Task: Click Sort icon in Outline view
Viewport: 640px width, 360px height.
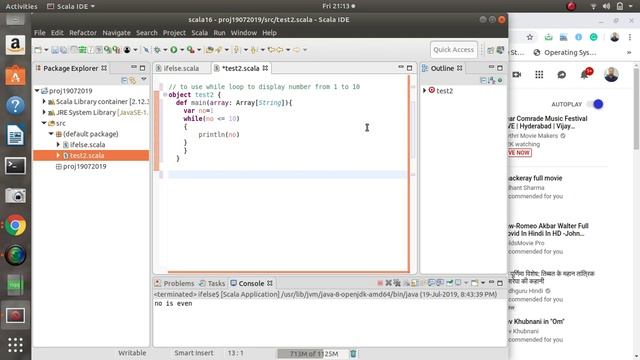Action: point(492,80)
